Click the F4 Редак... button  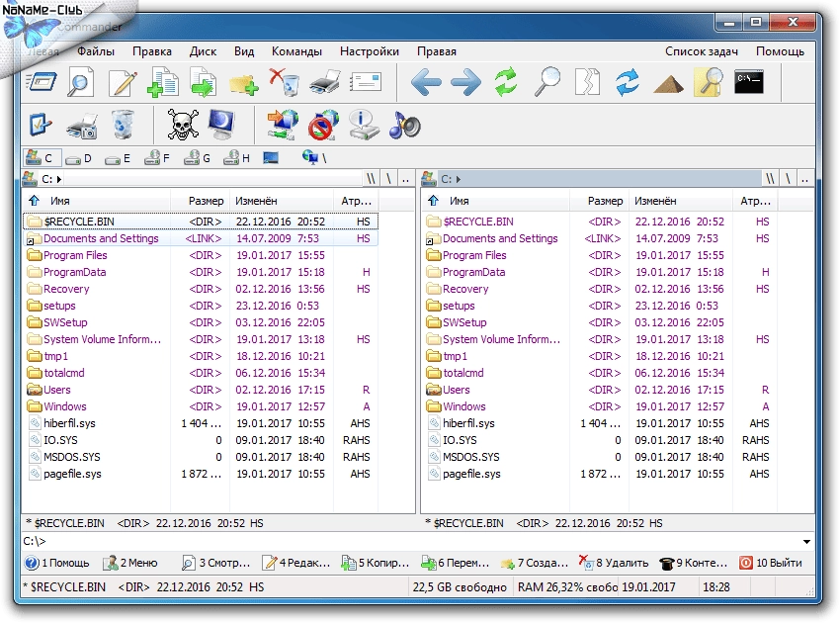[296, 563]
